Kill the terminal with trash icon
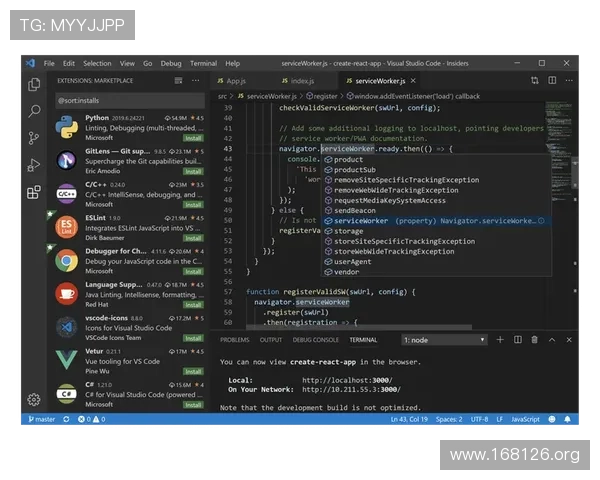Screen dimensions: 600x480 pyautogui.click(x=535, y=340)
